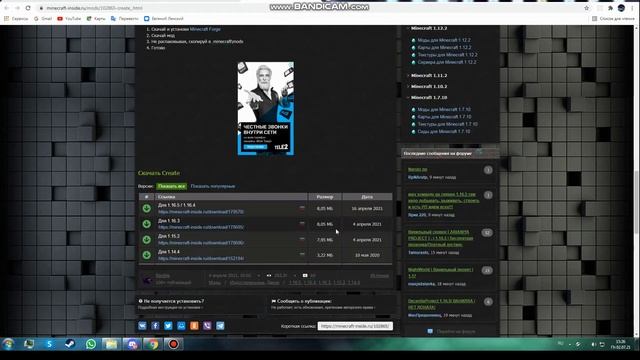The image size is (640, 360).
Task: Download the file for version 1.16.3
Action: coord(147,224)
